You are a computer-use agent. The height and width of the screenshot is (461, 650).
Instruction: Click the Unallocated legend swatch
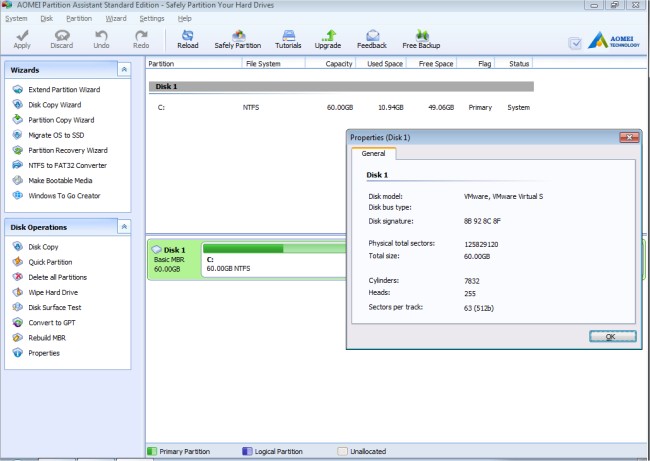[x=342, y=451]
